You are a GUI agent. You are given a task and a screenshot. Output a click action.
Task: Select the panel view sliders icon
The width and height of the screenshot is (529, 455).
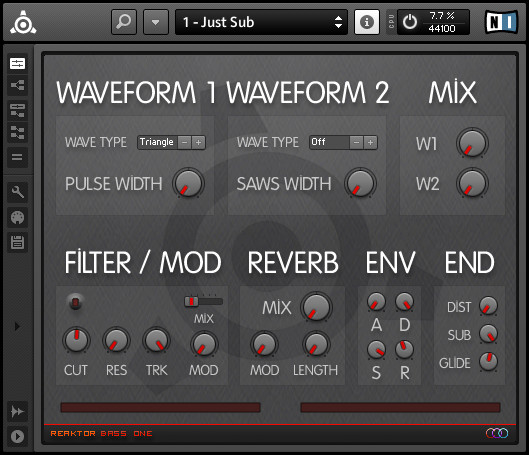click(18, 63)
